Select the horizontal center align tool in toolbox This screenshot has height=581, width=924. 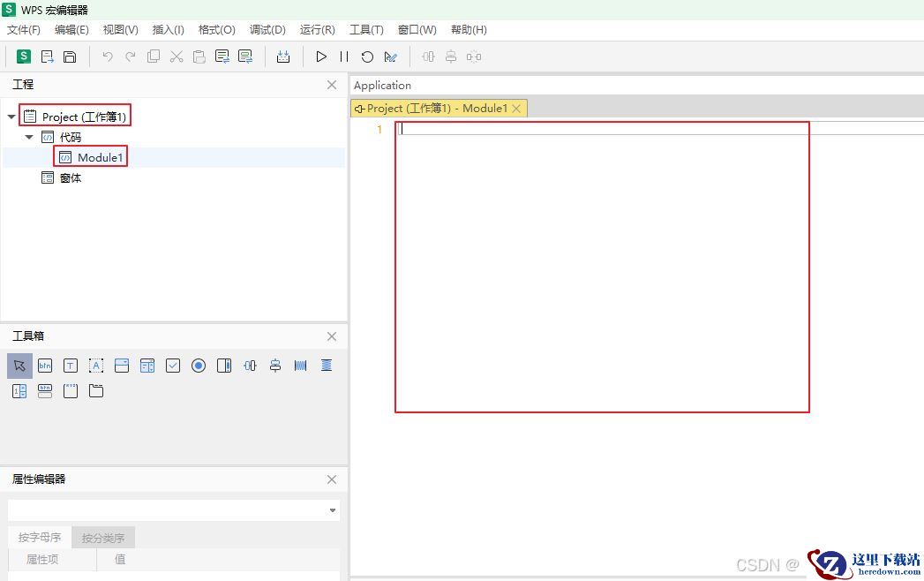250,366
